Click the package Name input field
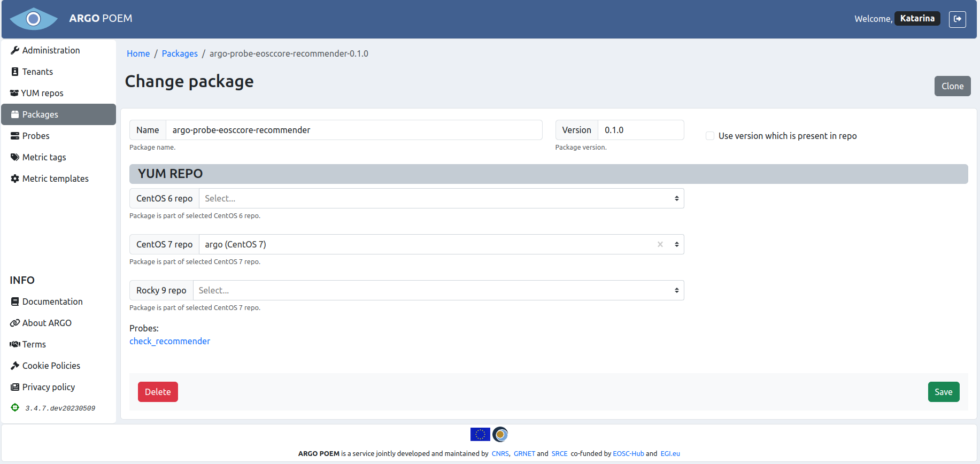This screenshot has height=464, width=980. point(354,130)
